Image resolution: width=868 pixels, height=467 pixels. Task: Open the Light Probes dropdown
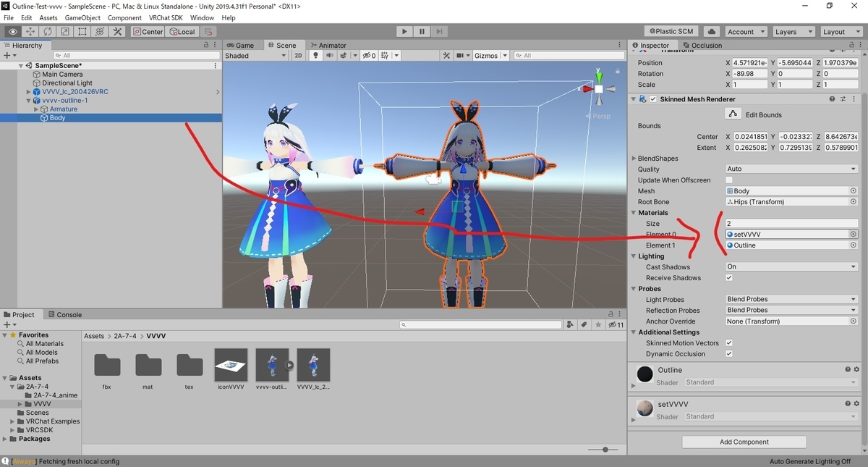click(x=791, y=300)
